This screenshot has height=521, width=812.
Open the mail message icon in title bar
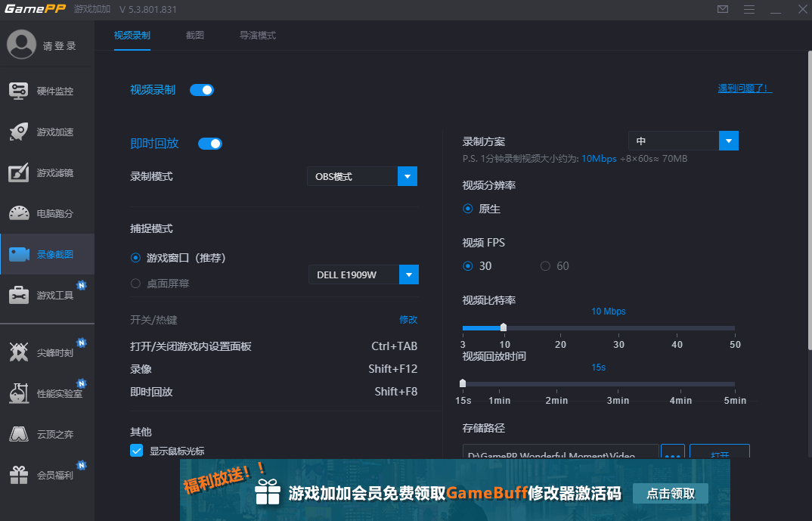coord(723,10)
